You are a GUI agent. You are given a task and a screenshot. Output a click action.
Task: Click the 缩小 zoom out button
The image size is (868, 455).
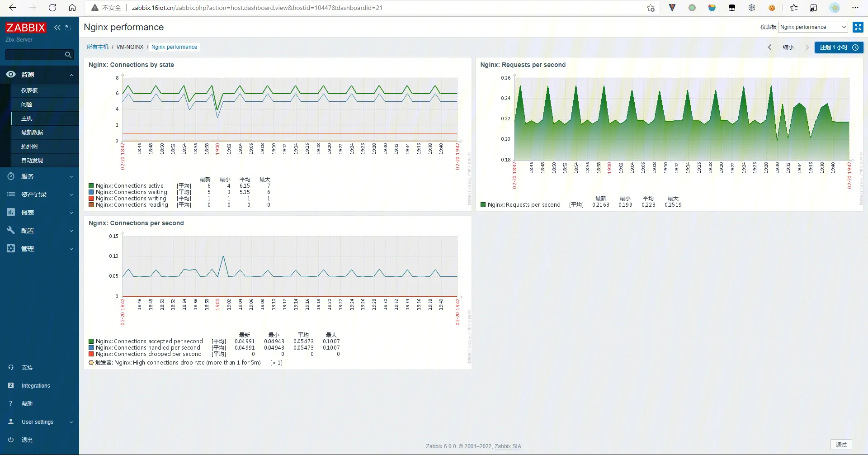[788, 47]
